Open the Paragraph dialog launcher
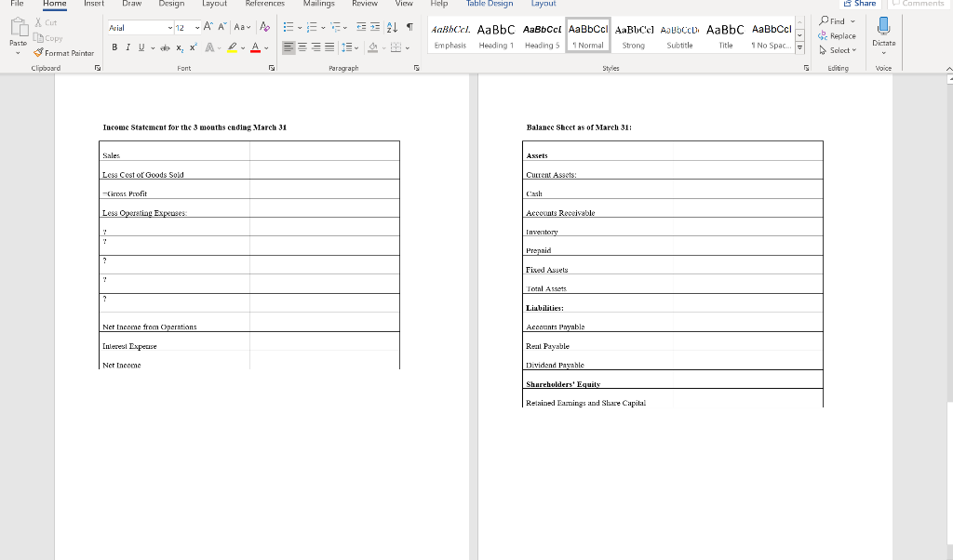The width and height of the screenshot is (953, 560). pyautogui.click(x=416, y=68)
